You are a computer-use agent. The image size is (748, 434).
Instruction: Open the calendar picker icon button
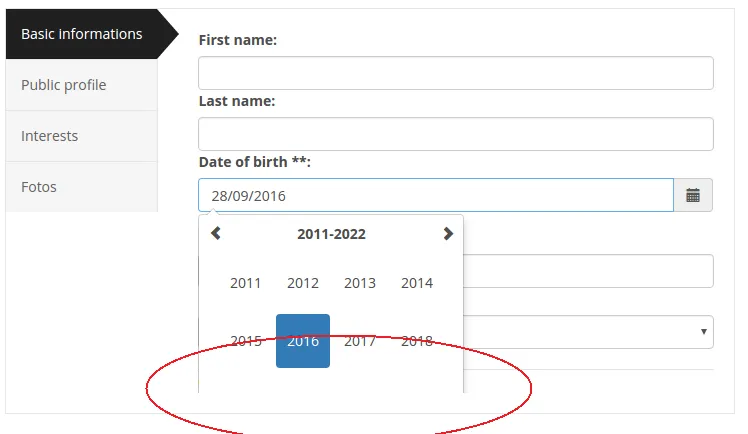click(x=693, y=196)
